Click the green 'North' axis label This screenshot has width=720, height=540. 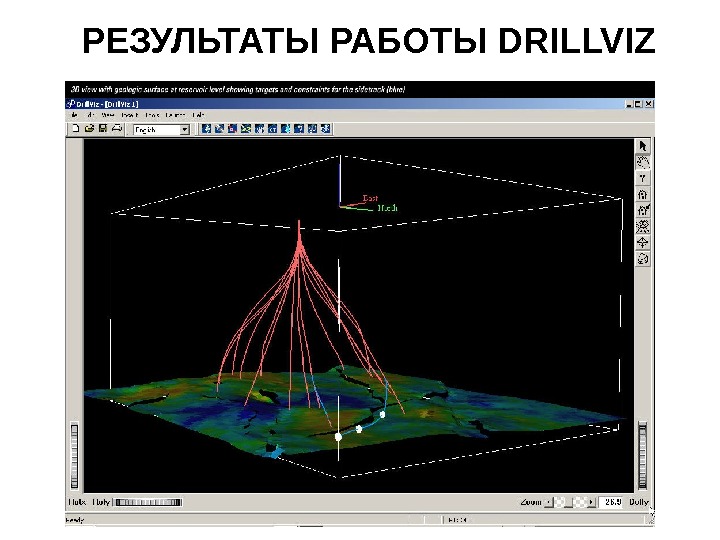point(387,208)
